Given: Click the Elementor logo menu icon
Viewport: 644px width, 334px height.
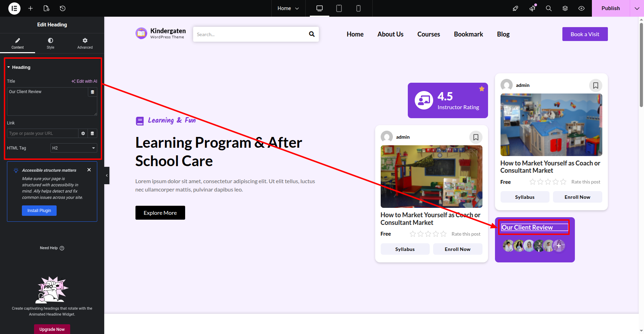Looking at the screenshot, I should click(x=14, y=8).
